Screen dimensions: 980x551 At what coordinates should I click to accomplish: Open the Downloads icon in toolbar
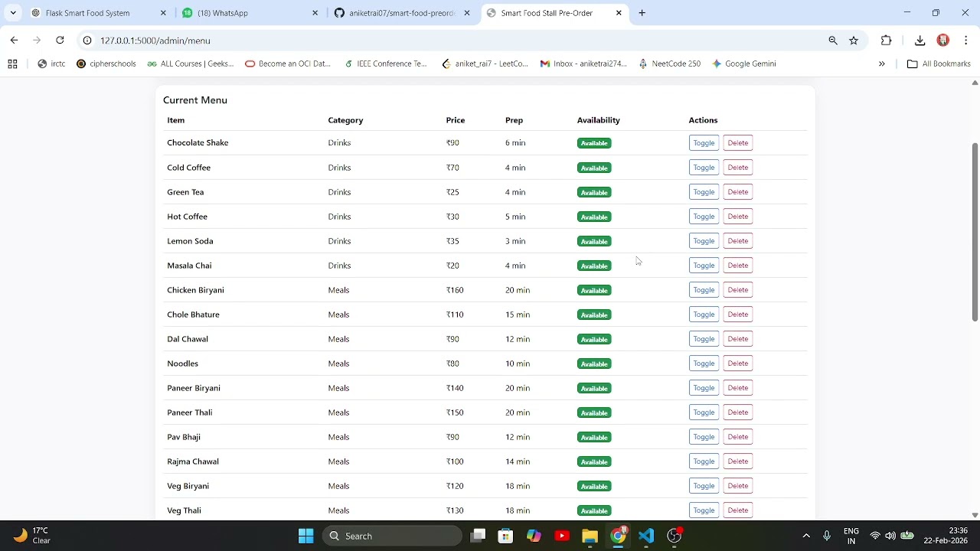pyautogui.click(x=920, y=41)
